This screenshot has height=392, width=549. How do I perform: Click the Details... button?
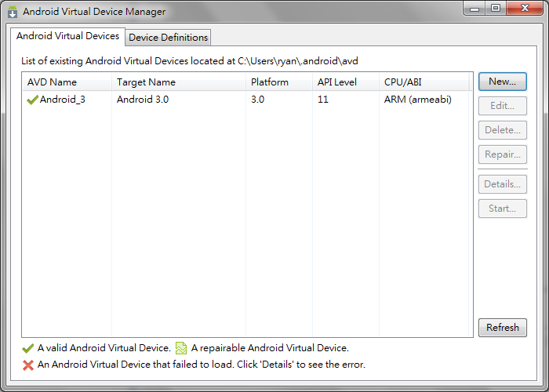click(x=503, y=184)
